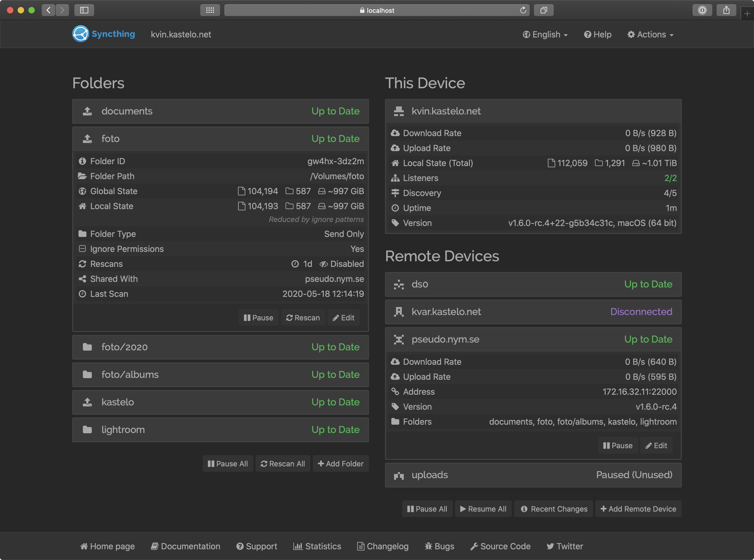Viewport: 754px width, 560px height.
Task: Open the Documentation link in the footer
Action: point(186,546)
